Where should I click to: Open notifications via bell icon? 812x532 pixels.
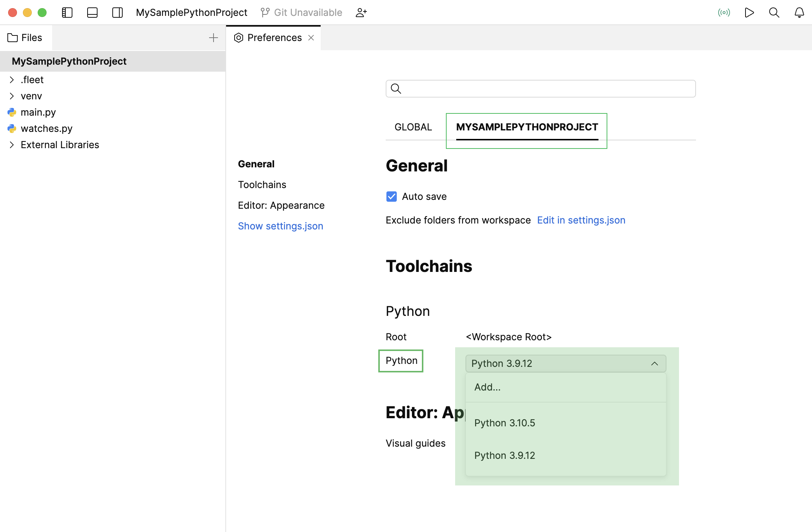799,12
